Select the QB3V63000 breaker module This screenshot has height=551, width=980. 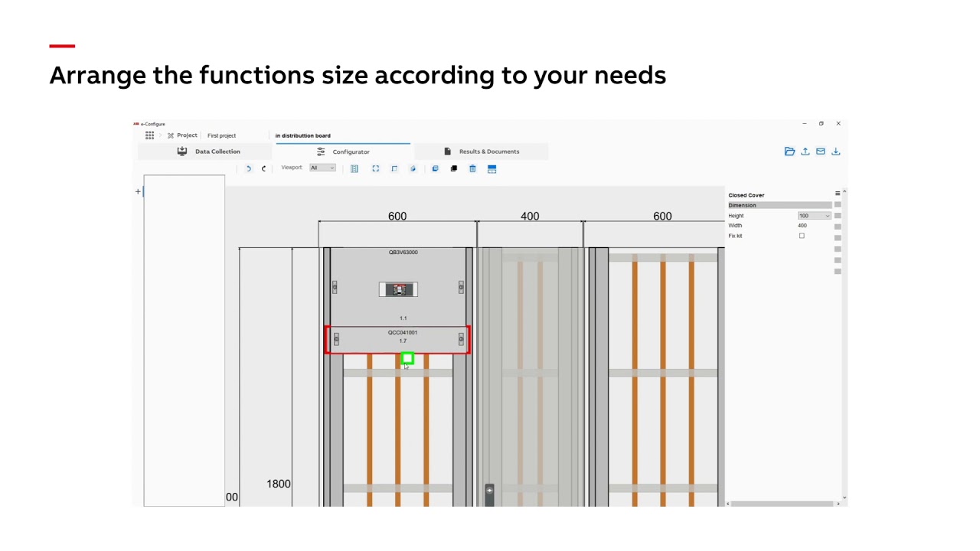[398, 286]
